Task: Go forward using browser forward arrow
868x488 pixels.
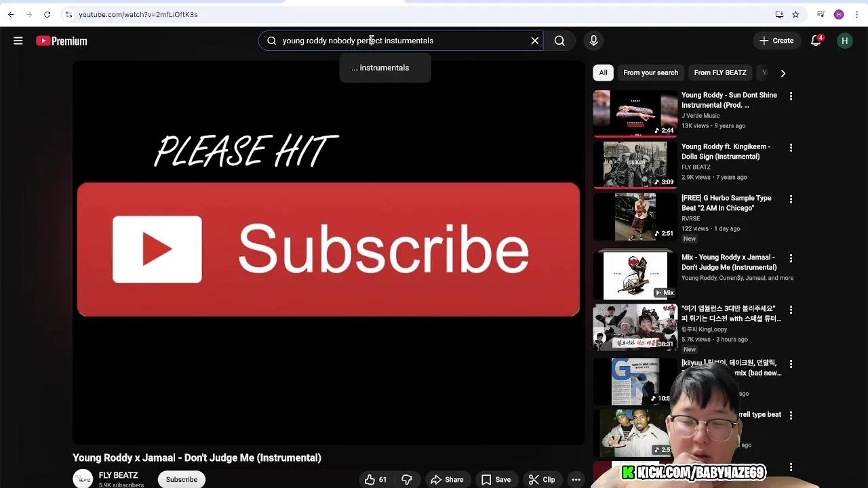Action: click(x=28, y=14)
